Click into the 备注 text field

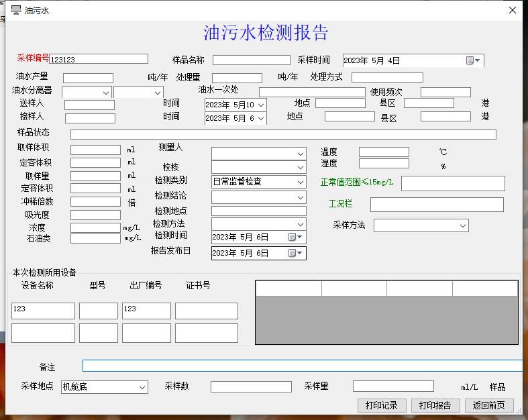302,366
